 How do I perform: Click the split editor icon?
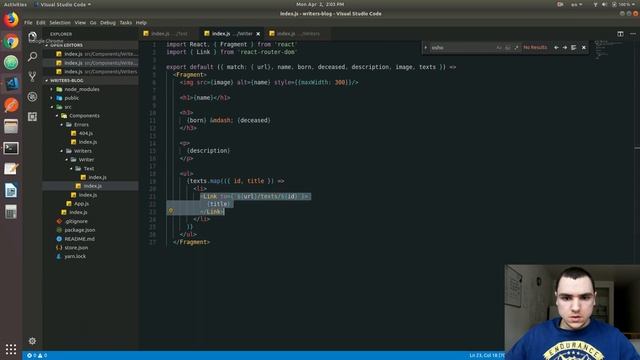(x=620, y=34)
